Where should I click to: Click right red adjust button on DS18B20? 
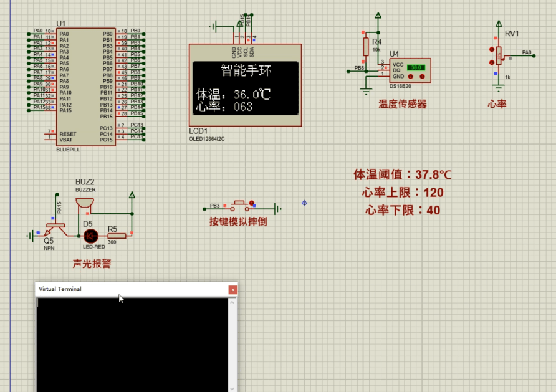click(423, 77)
